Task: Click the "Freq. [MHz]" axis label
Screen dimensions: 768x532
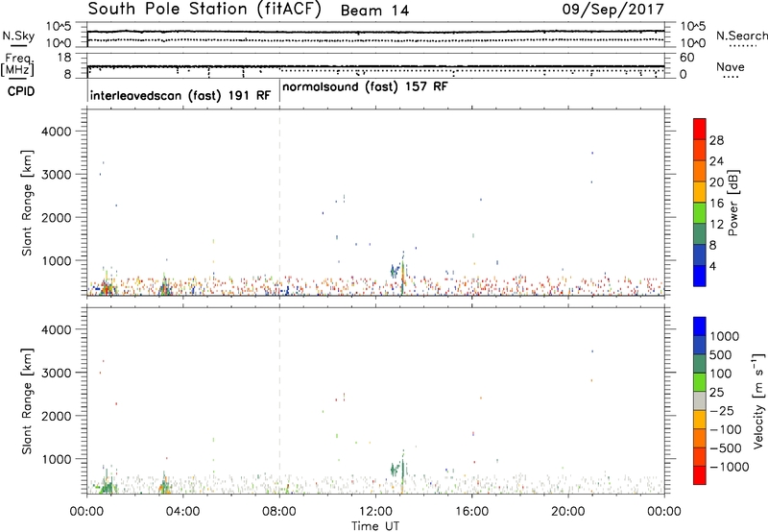Action: tap(18, 65)
